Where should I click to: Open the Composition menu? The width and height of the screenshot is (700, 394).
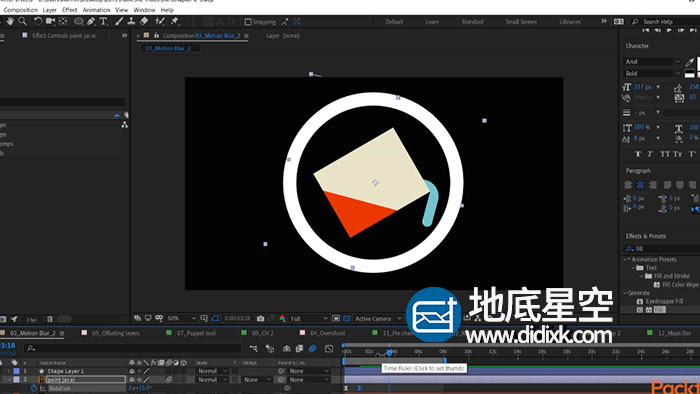point(21,10)
